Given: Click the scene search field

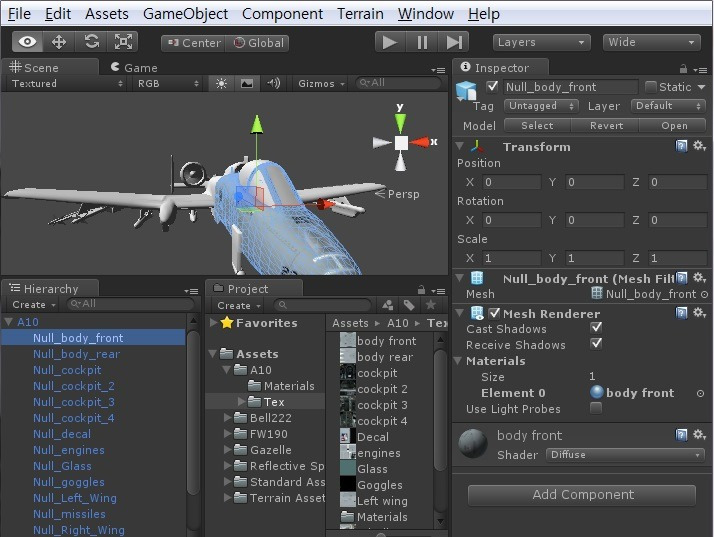Looking at the screenshot, I should [399, 83].
